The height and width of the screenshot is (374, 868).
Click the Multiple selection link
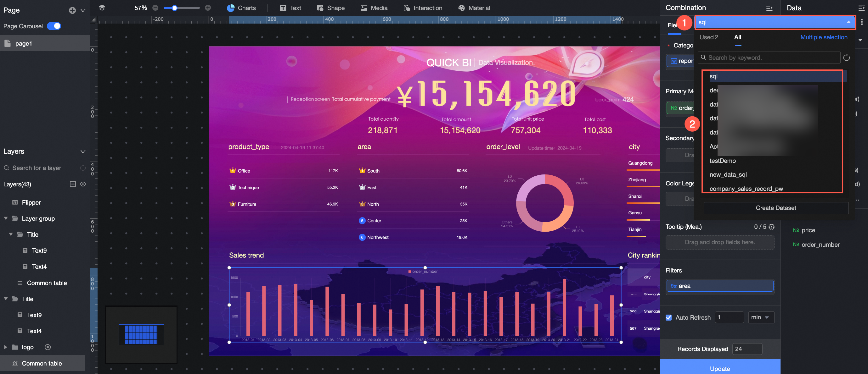click(x=824, y=37)
